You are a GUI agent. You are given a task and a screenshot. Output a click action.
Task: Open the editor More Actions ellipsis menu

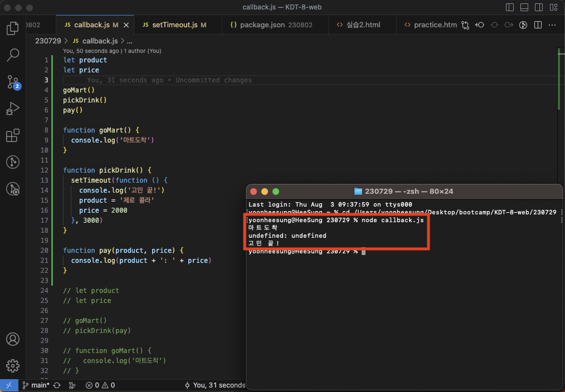[552, 25]
